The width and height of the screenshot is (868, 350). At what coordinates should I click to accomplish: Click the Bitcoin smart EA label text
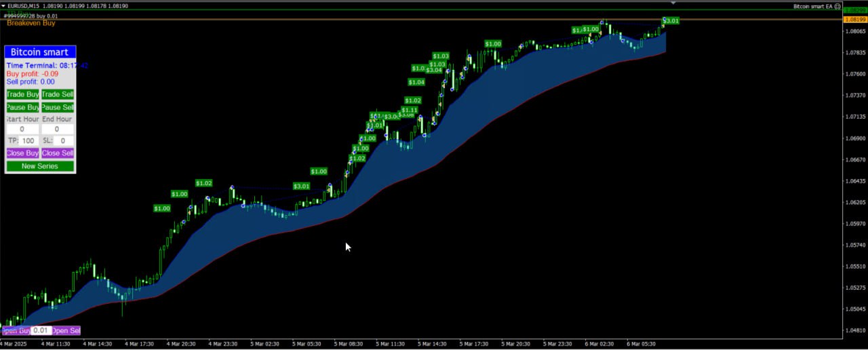tap(813, 6)
